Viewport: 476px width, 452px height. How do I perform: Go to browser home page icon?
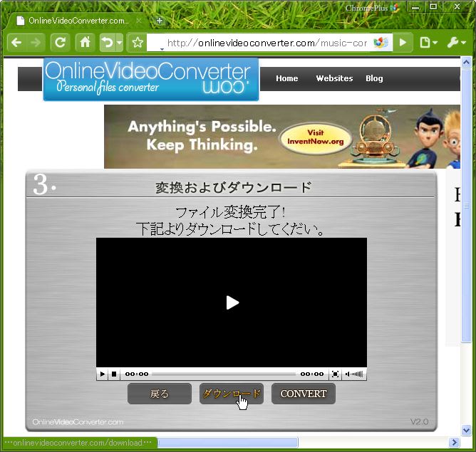(x=85, y=43)
